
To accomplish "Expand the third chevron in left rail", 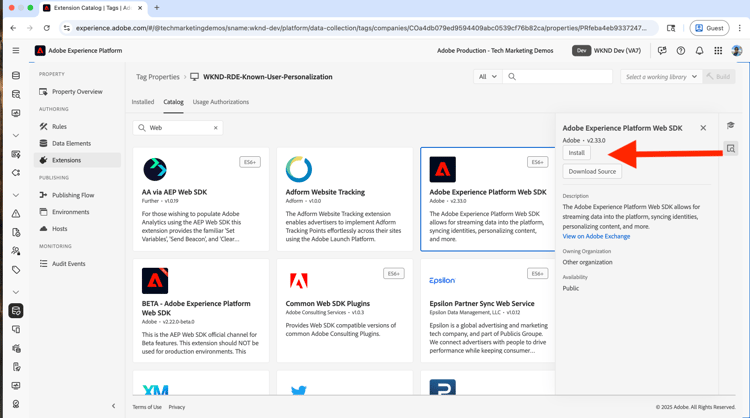I will (16, 292).
